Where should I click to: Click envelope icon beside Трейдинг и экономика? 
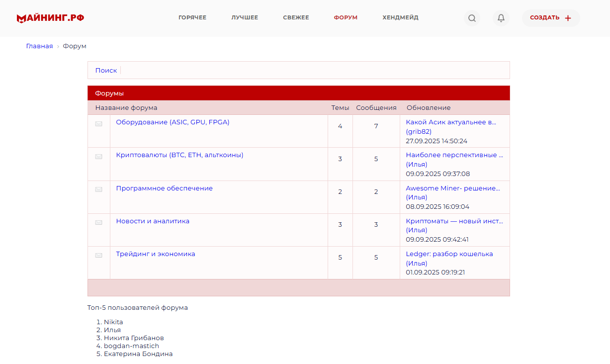(x=99, y=256)
